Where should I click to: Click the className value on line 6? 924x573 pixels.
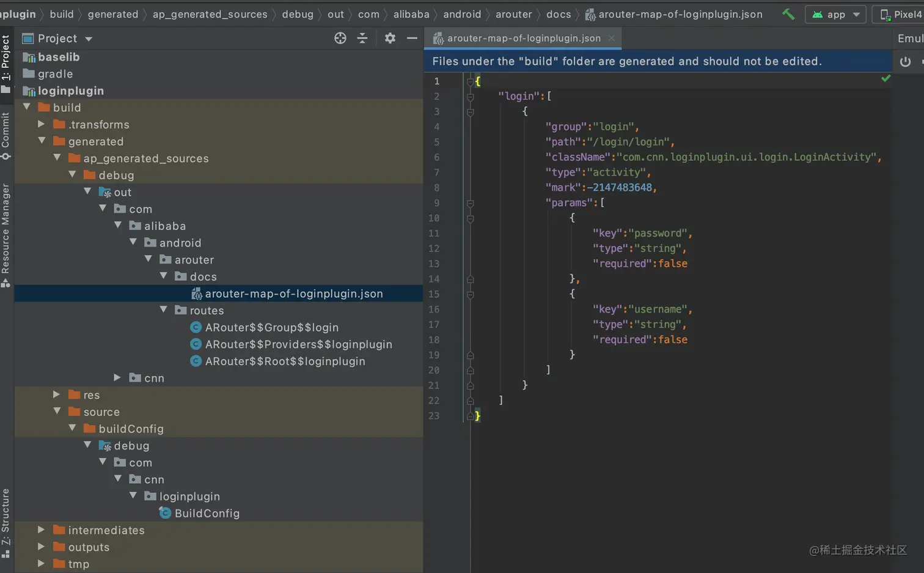[746, 157]
